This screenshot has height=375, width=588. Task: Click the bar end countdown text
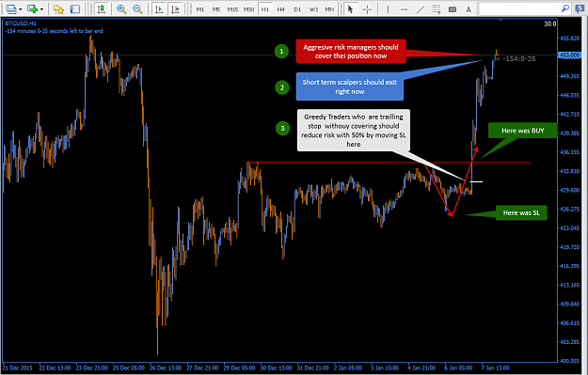(x=54, y=31)
